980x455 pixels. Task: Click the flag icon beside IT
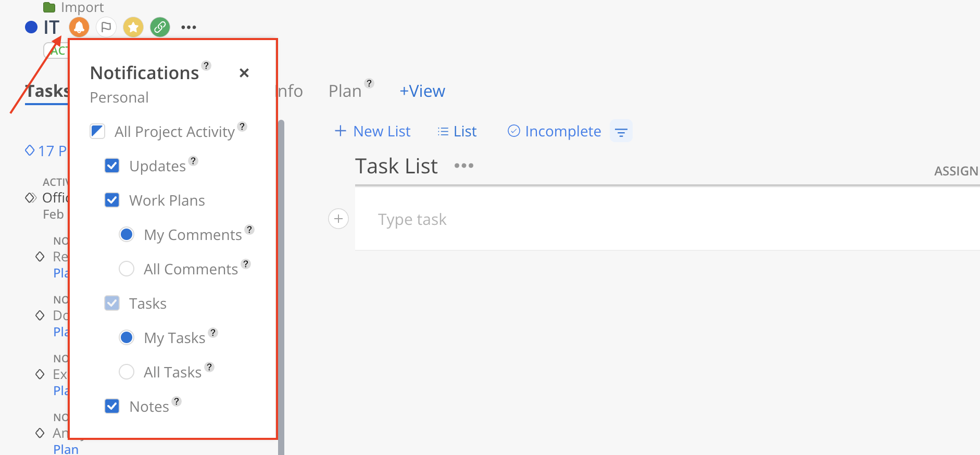click(106, 27)
